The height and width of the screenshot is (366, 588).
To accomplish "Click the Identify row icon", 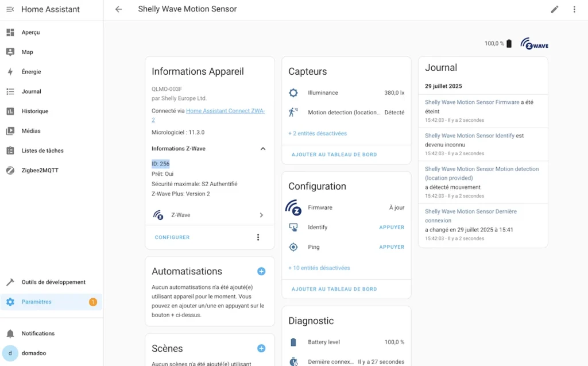I will coord(293,227).
